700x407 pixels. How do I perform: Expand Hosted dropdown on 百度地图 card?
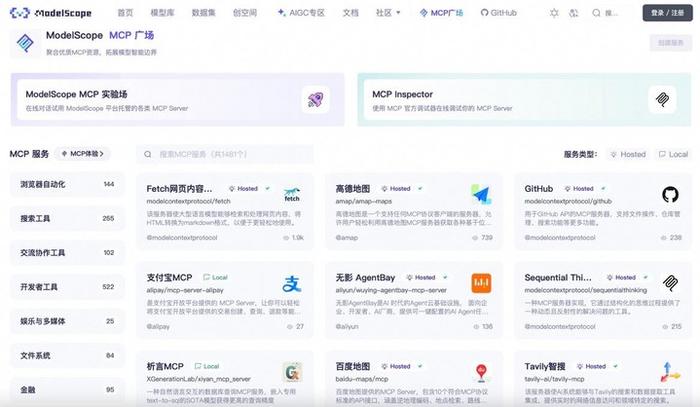pyautogui.click(x=420, y=366)
